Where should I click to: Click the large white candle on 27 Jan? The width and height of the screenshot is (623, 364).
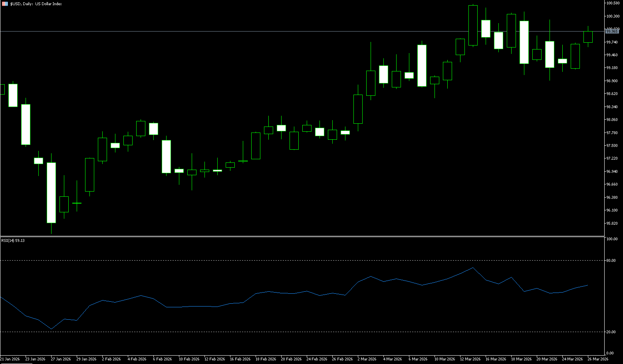[x=51, y=192]
